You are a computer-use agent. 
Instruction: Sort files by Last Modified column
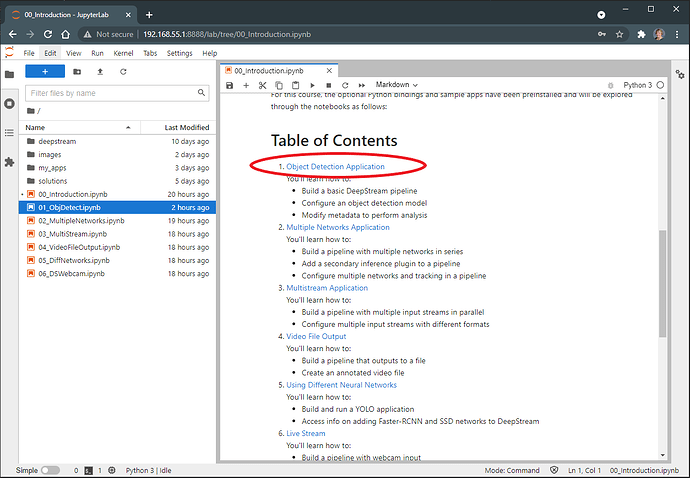click(186, 127)
